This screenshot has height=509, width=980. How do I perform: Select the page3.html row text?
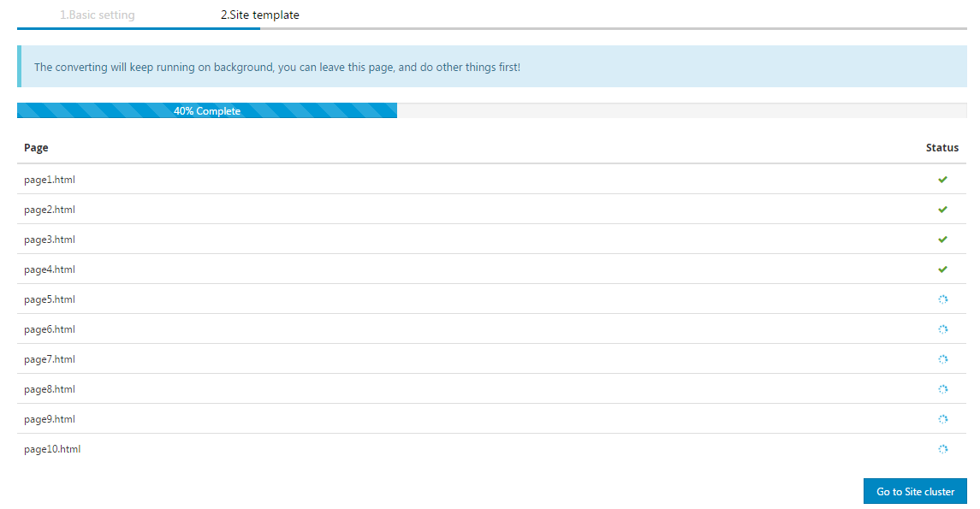tap(50, 240)
